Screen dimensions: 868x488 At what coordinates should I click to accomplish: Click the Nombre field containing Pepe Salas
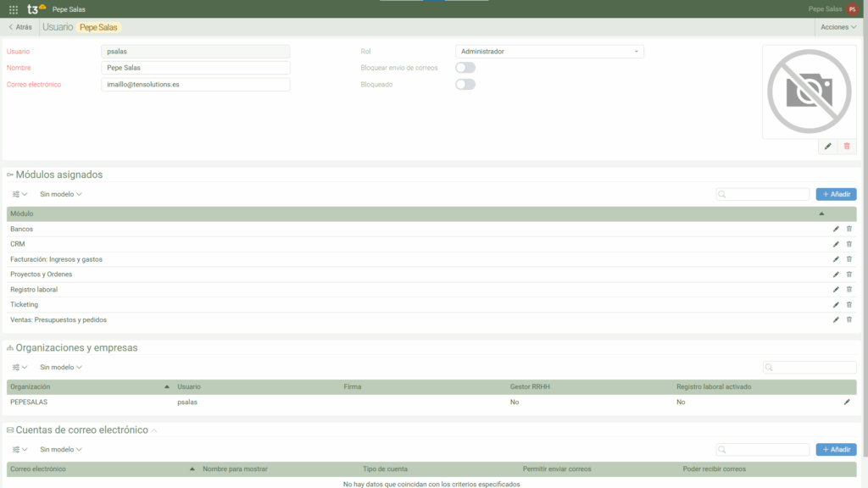tap(195, 68)
